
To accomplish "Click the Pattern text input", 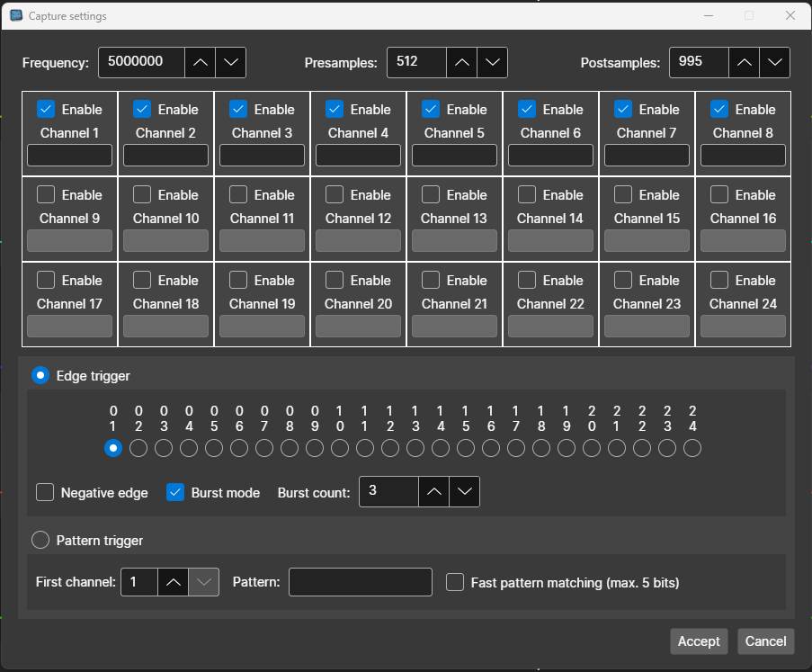I will pos(361,582).
